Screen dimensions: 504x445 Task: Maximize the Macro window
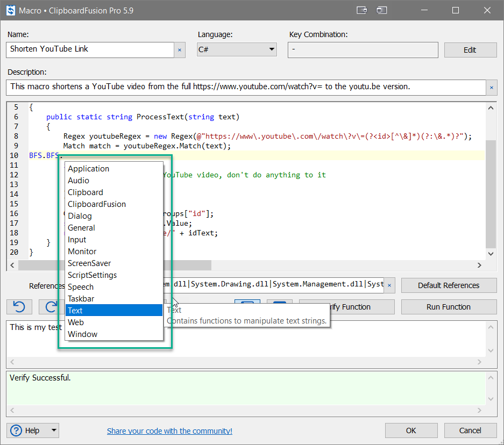(456, 10)
